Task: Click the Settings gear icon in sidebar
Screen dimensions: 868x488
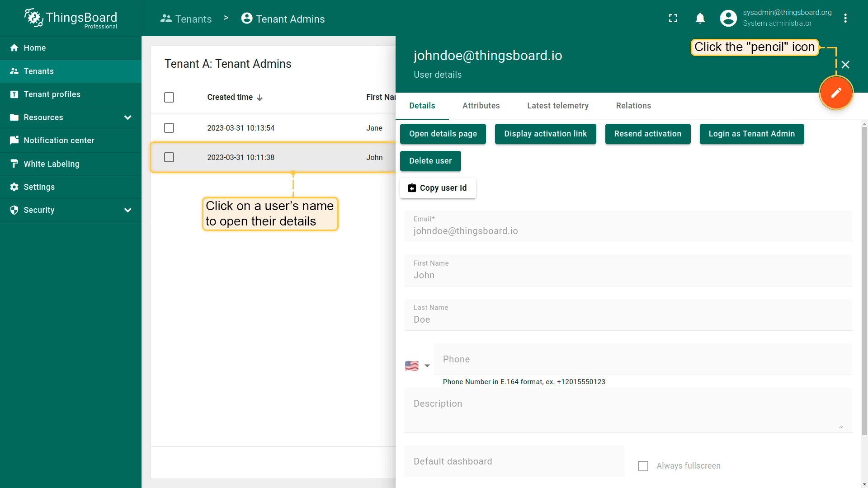Action: (14, 187)
